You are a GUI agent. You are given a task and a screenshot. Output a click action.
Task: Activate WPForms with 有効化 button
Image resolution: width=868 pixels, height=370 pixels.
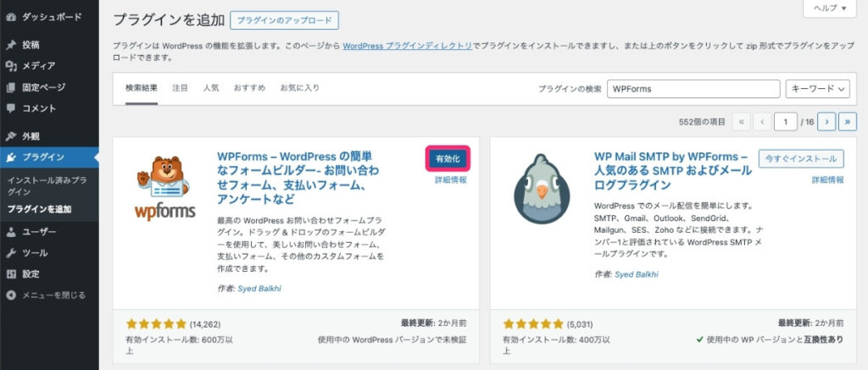(x=448, y=158)
